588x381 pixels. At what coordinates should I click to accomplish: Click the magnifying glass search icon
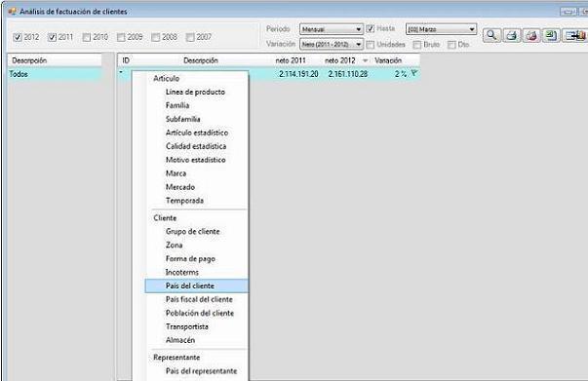[x=491, y=36]
